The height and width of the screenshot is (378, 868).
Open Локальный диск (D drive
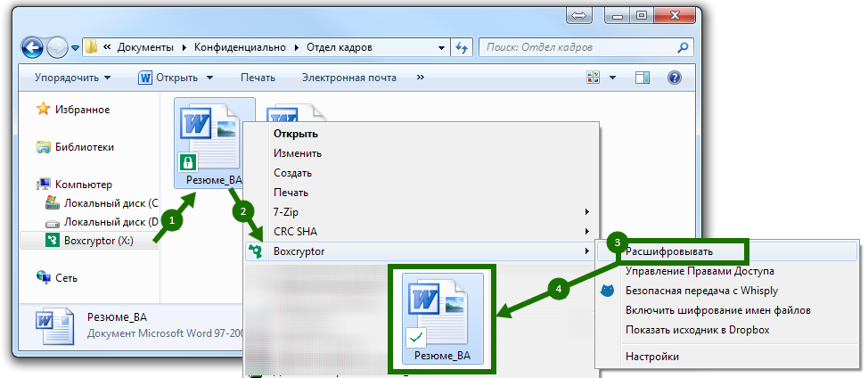[102, 223]
